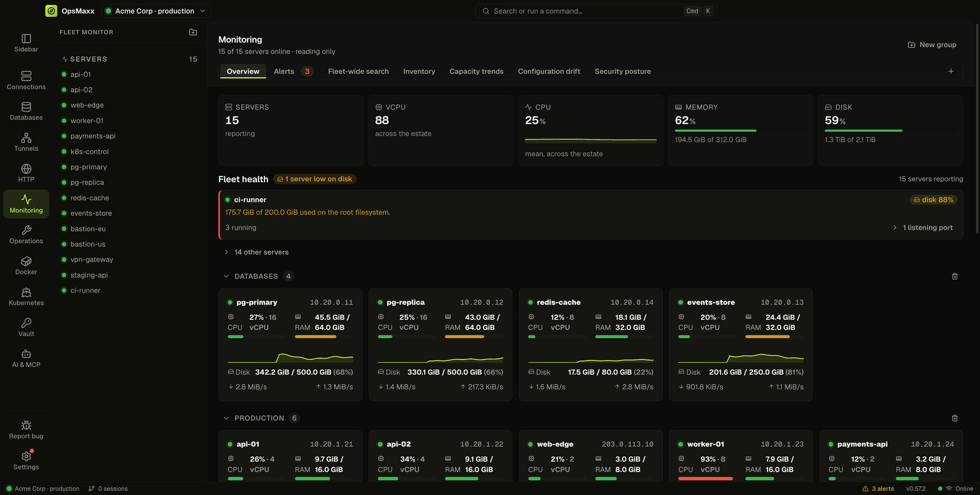Switch to the Fleet-wide search tab
The image size is (980, 495).
point(358,71)
